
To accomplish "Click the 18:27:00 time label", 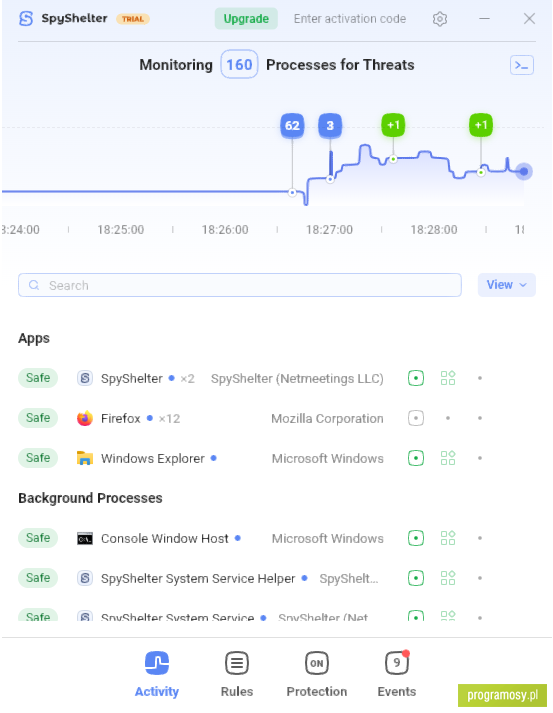I will [329, 230].
